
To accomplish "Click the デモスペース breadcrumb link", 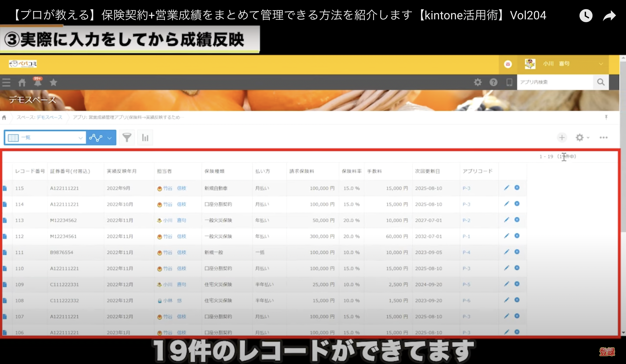I will point(49,117).
